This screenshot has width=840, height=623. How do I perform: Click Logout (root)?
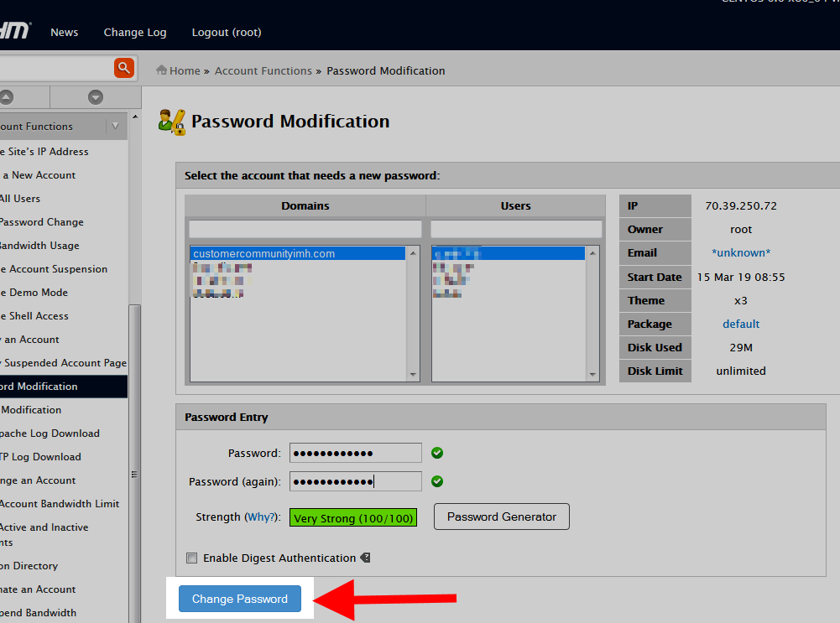tap(227, 32)
